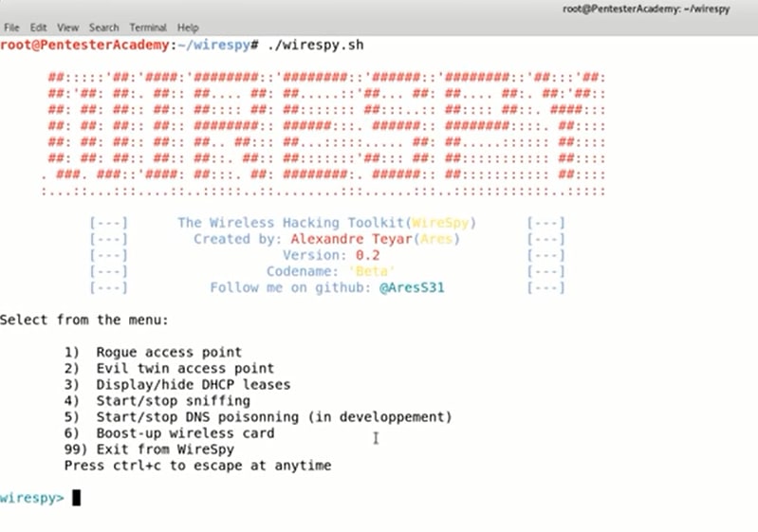
Task: Click the window title root@PentesterAcademy: ~/wirespy
Action: (x=646, y=9)
